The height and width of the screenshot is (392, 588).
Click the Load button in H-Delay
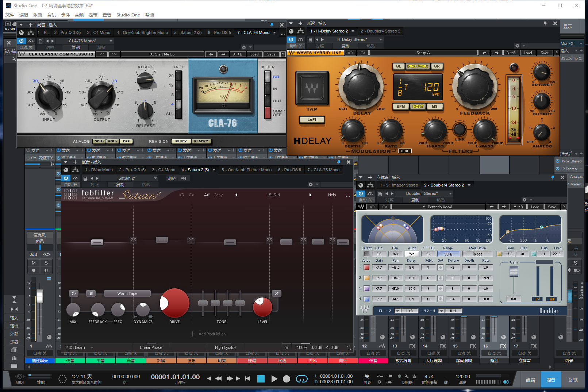coord(528,53)
